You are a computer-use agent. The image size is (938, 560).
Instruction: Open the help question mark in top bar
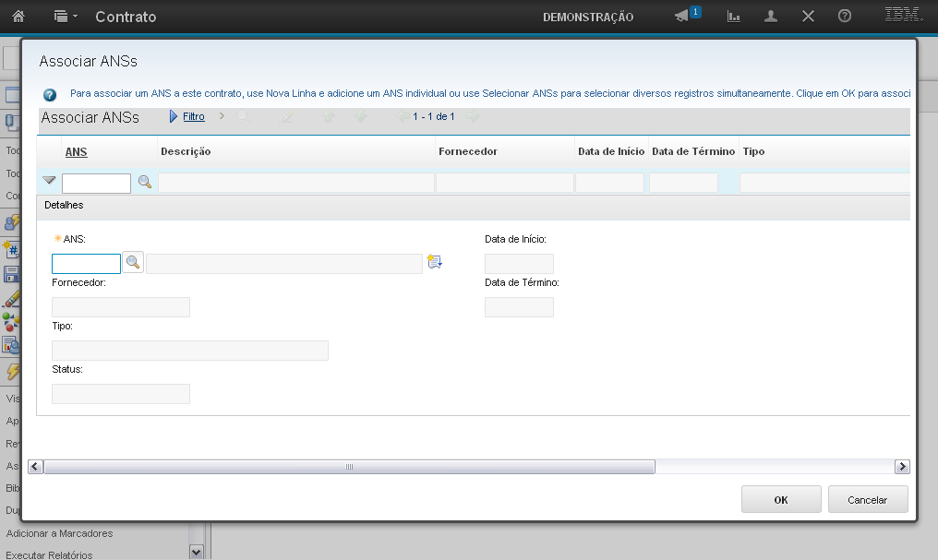point(844,17)
